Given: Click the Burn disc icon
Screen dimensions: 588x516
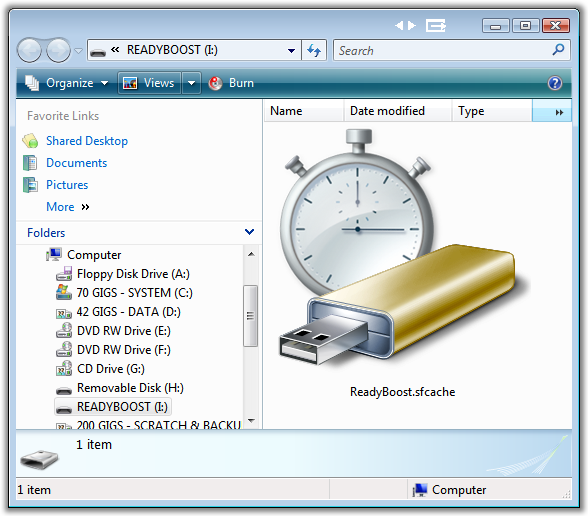Looking at the screenshot, I should tap(215, 83).
